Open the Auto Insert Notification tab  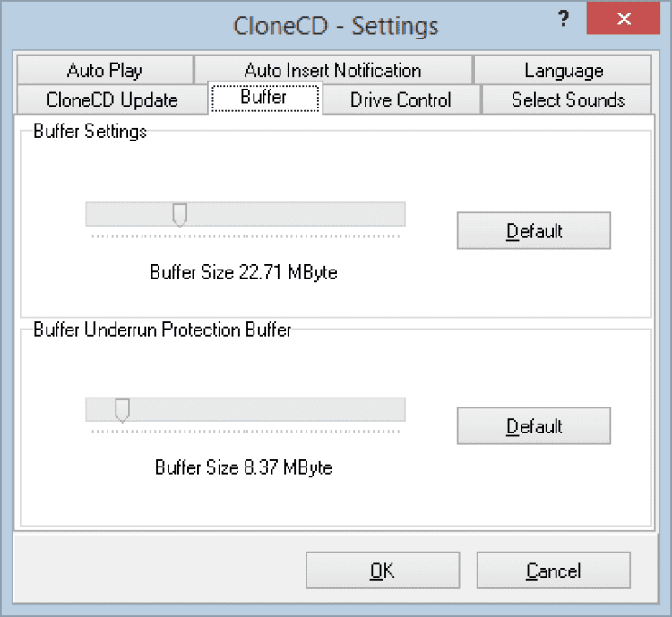(332, 70)
